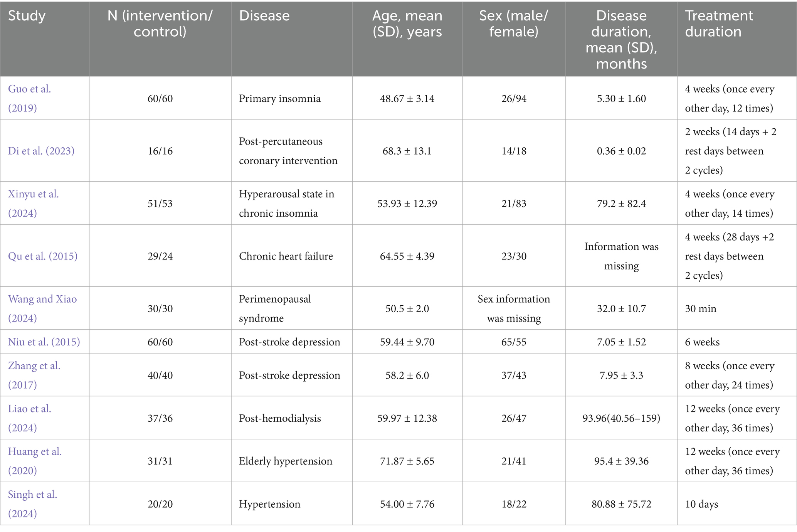This screenshot has height=532, width=797.
Task: Click the N (intervention/control) column header
Action: [160, 24]
